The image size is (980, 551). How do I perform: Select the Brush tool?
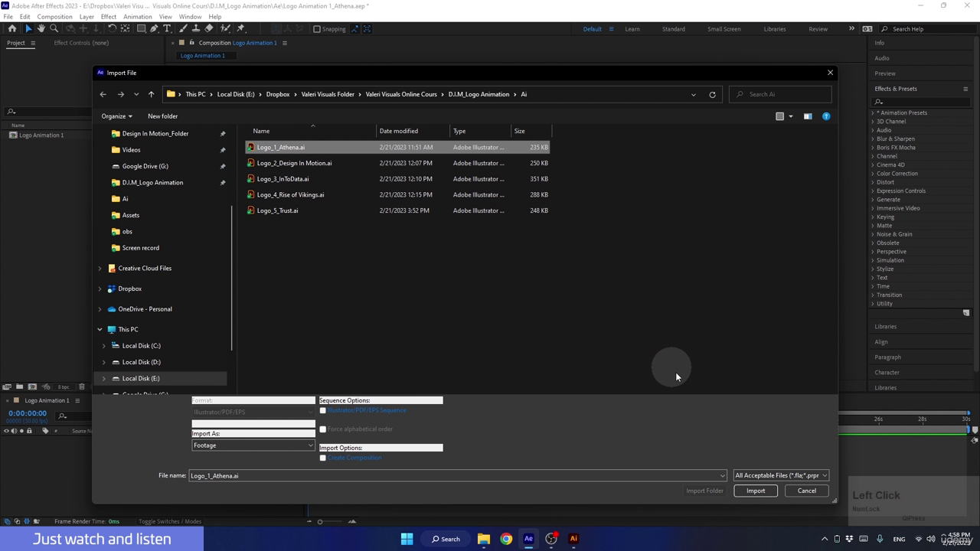click(x=184, y=29)
